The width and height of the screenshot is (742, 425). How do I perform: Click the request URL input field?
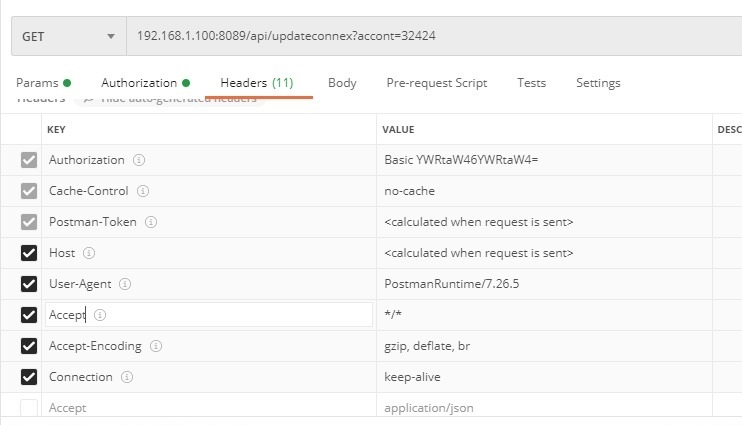coord(430,36)
